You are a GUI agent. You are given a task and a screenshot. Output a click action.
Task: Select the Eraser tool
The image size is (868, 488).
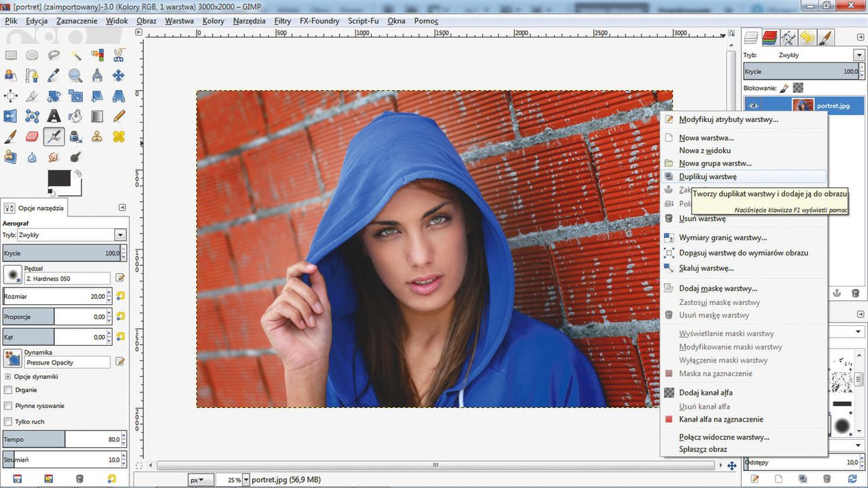[32, 136]
